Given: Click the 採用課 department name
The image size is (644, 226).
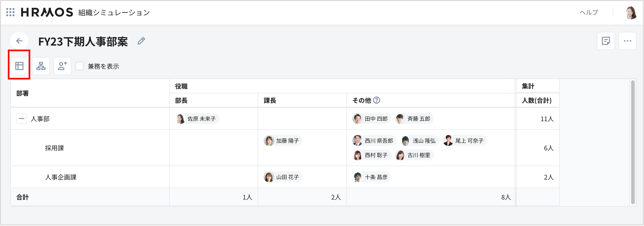Looking at the screenshot, I should [54, 148].
